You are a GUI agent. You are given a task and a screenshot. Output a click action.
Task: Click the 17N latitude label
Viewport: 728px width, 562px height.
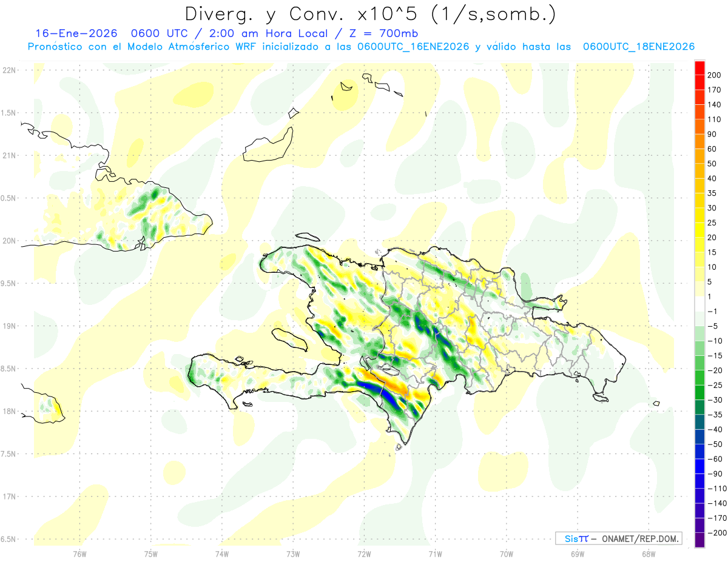[8, 497]
